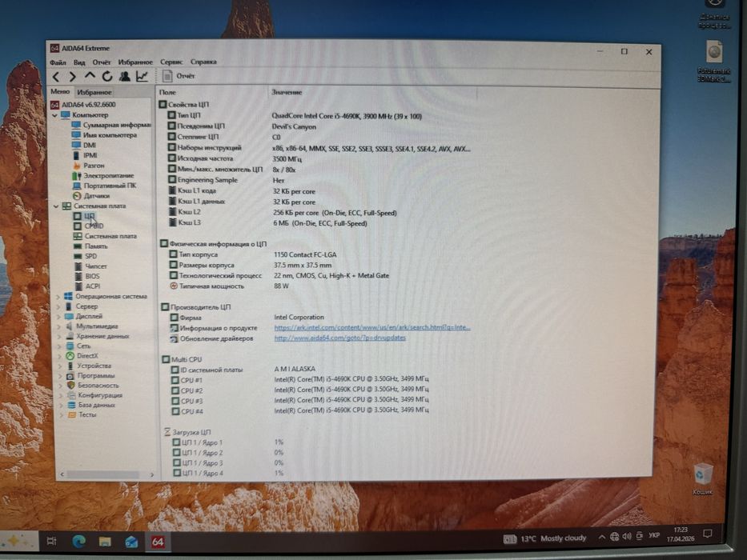Switch to the Меню tab
The width and height of the screenshot is (747, 560).
click(x=60, y=91)
